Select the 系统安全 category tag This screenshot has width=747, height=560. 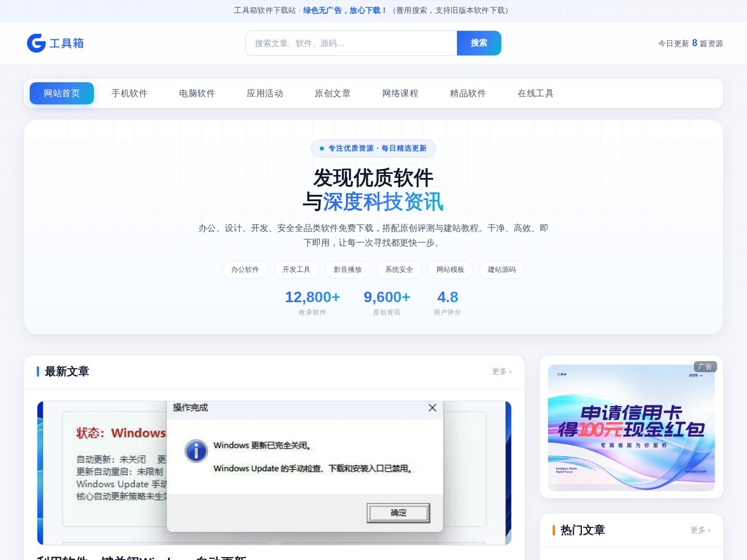coord(399,269)
